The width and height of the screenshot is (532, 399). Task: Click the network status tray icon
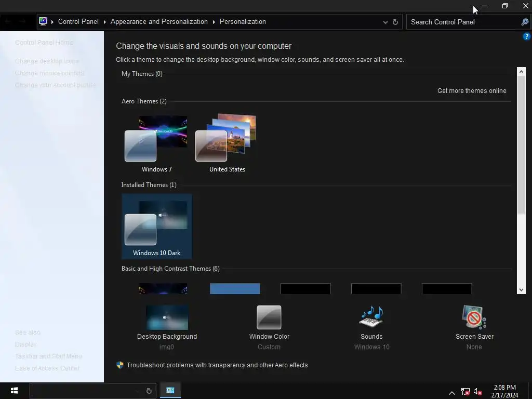465,392
